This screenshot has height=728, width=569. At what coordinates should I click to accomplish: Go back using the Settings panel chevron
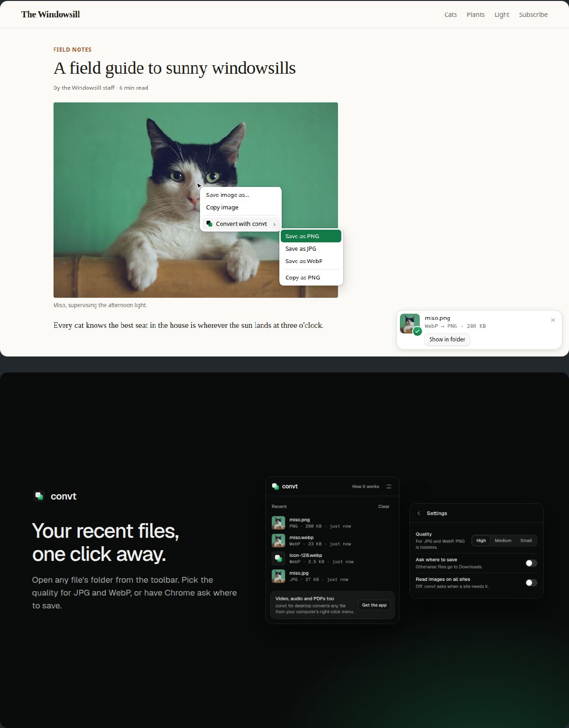pos(419,513)
